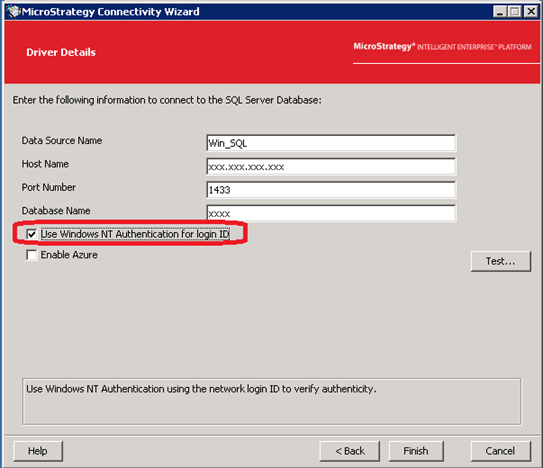Click the Driver Details heading
Viewport: 543px width, 468px height.
click(61, 52)
